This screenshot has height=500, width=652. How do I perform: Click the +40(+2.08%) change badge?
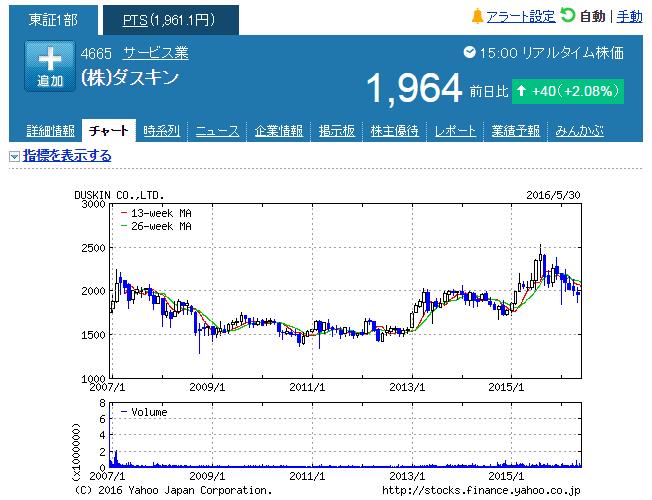568,91
